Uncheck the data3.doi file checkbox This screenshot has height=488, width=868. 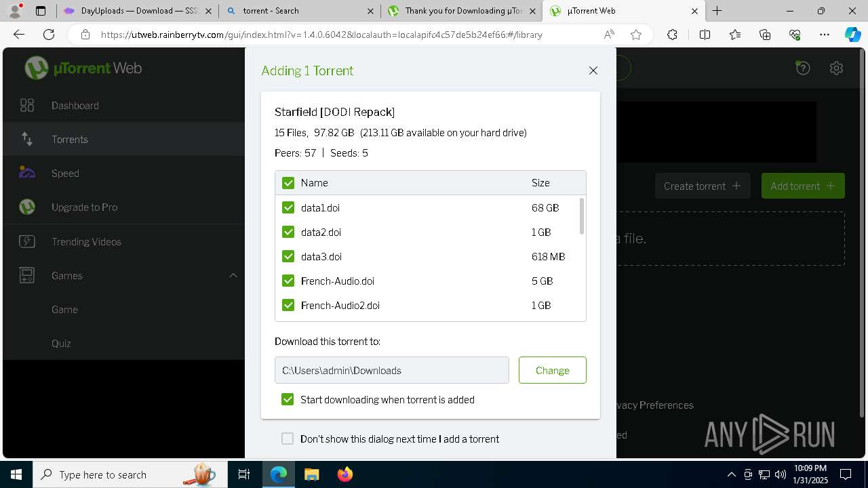click(288, 256)
